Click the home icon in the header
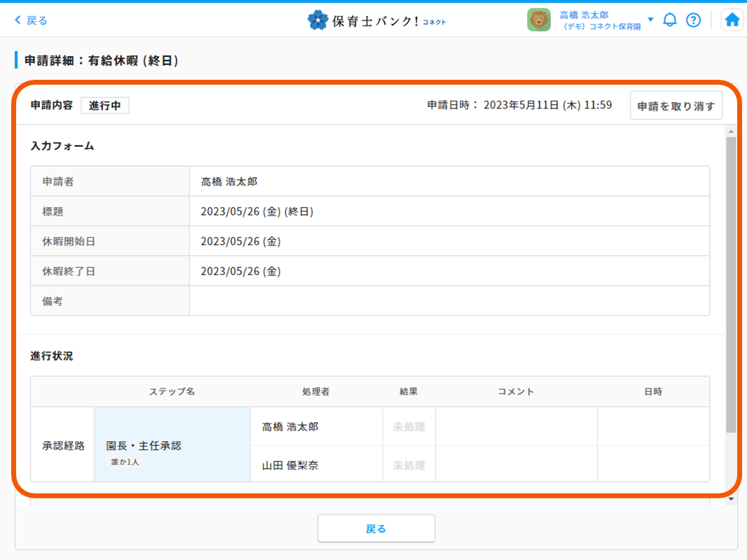The image size is (747, 560). pyautogui.click(x=732, y=20)
